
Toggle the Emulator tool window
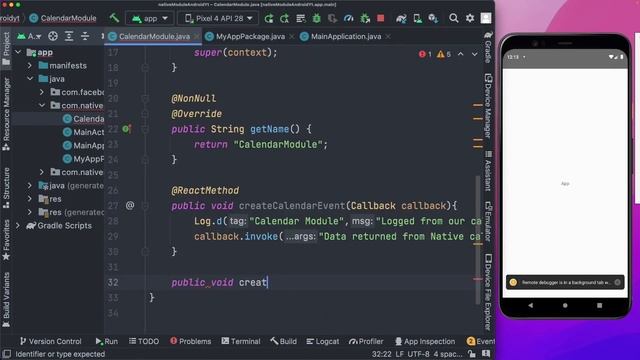488,221
